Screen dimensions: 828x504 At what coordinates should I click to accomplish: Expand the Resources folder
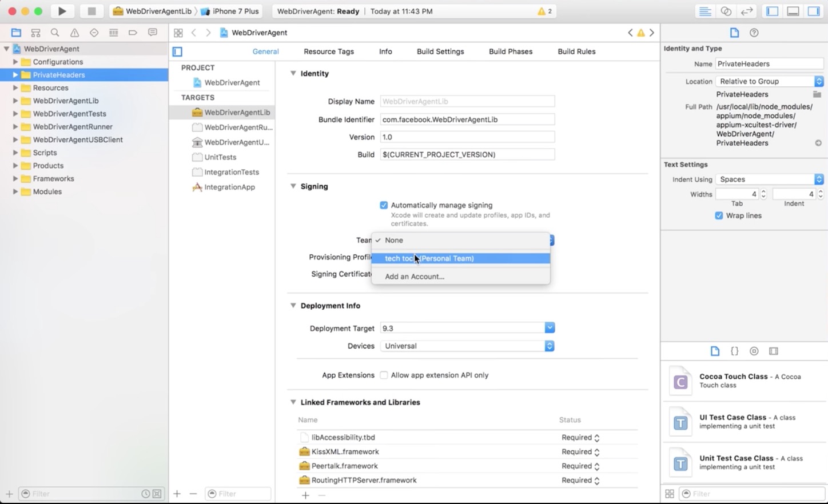15,88
